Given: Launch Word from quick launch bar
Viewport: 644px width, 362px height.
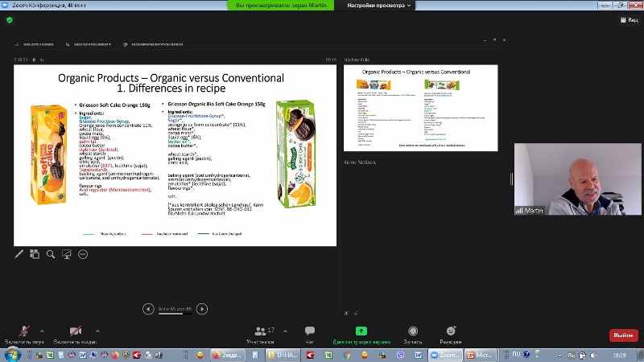Looking at the screenshot, I should tap(83, 355).
